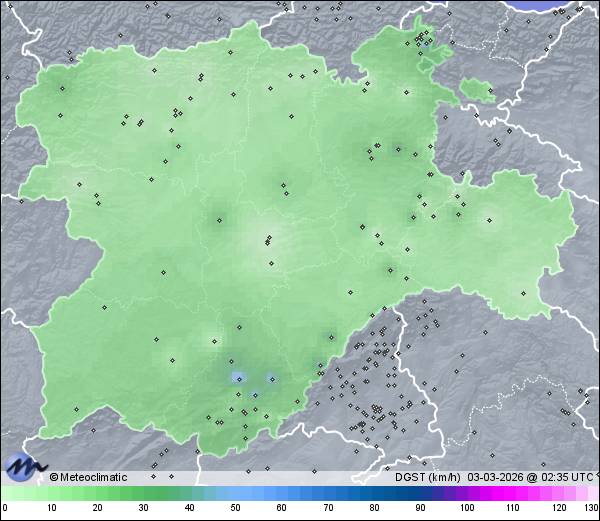Click the dark navy 80 km/h legend swatch
The height and width of the screenshot is (521, 600).
tap(373, 493)
